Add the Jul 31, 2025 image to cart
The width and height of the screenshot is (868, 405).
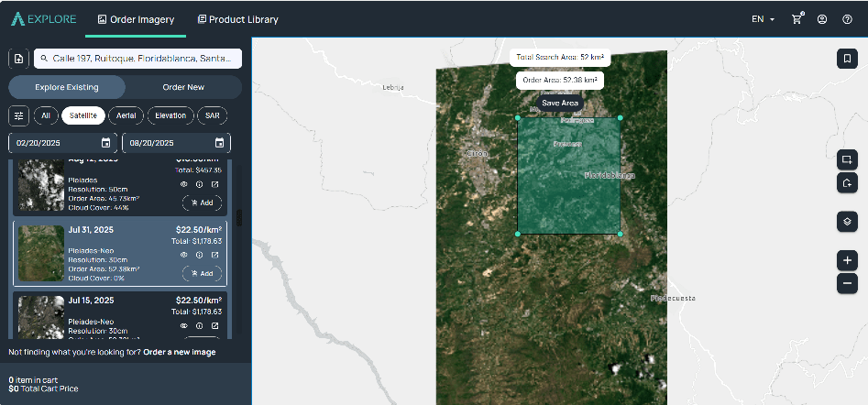(202, 273)
